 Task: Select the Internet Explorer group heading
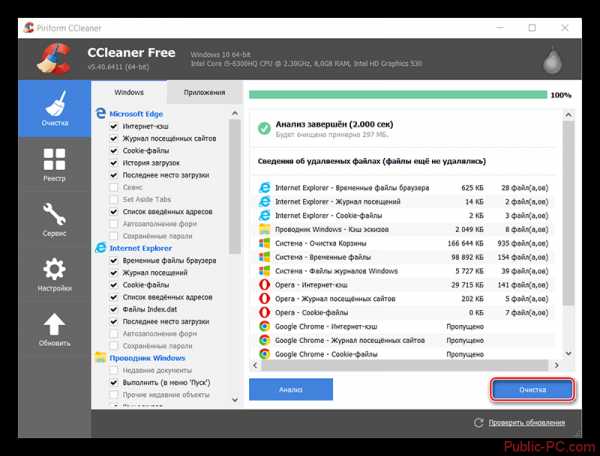tap(140, 248)
